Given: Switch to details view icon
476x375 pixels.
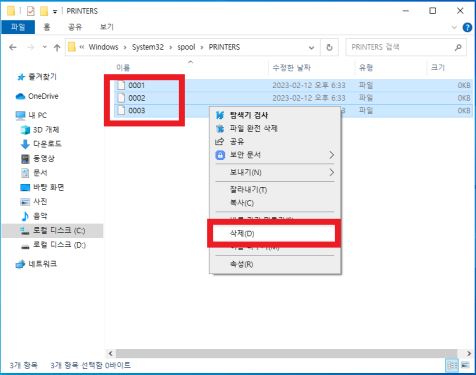Looking at the screenshot, I should coord(452,365).
